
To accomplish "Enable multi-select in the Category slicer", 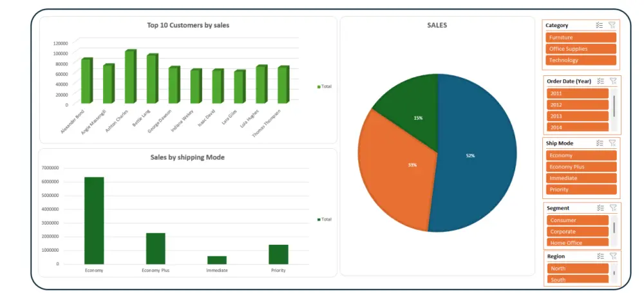I will click(599, 25).
